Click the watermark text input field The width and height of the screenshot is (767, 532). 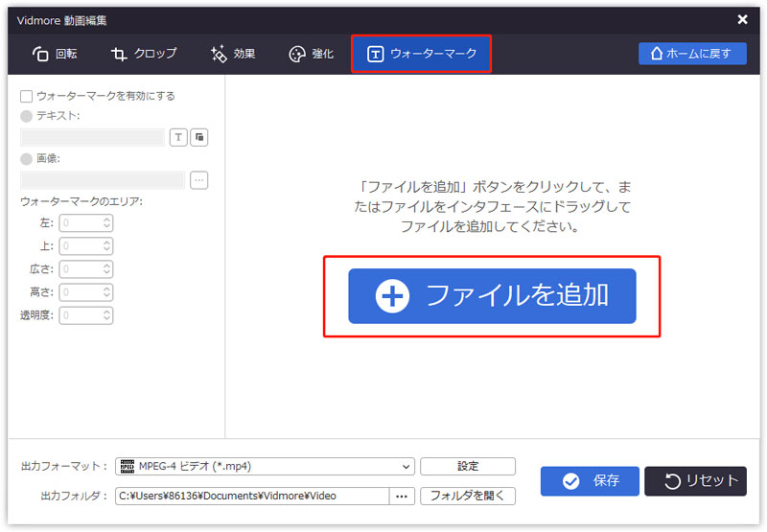[92, 137]
